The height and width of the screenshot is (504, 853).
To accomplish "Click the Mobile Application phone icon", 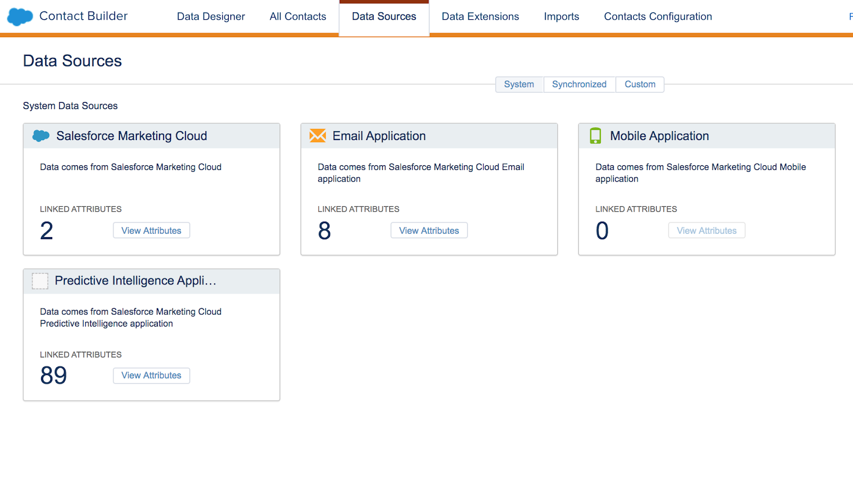I will [x=596, y=136].
